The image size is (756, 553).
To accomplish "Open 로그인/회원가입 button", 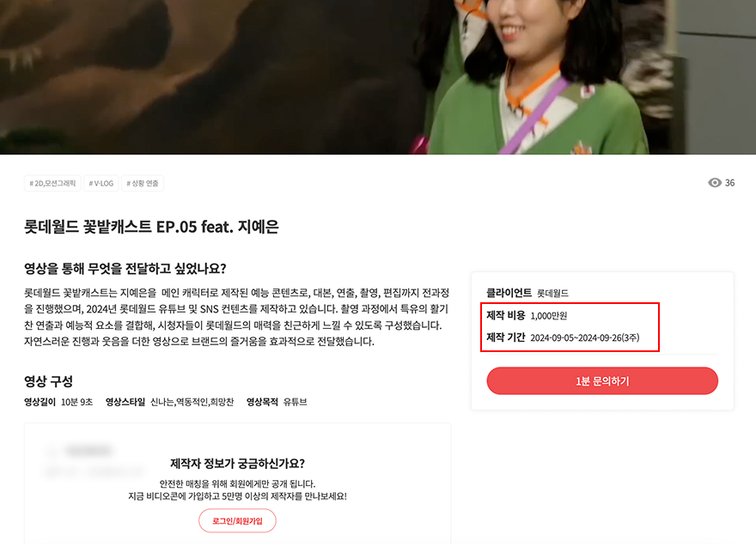I will click(237, 520).
